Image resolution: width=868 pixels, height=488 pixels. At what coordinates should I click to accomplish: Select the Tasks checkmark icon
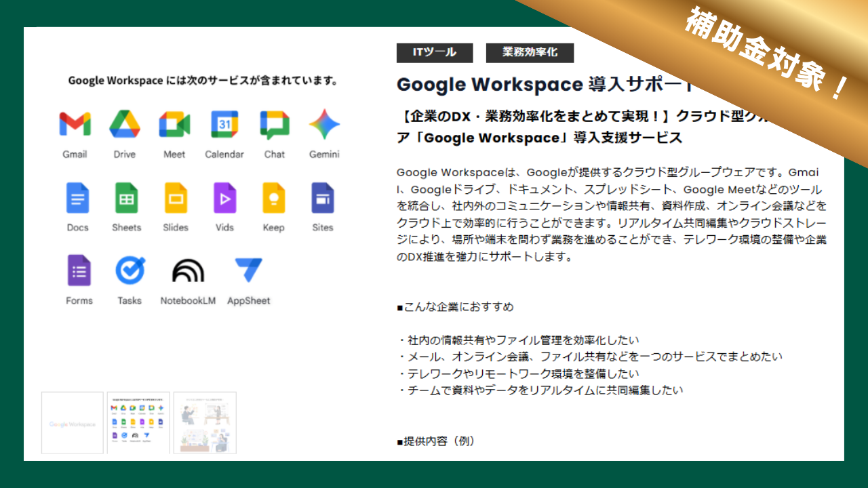click(x=130, y=270)
